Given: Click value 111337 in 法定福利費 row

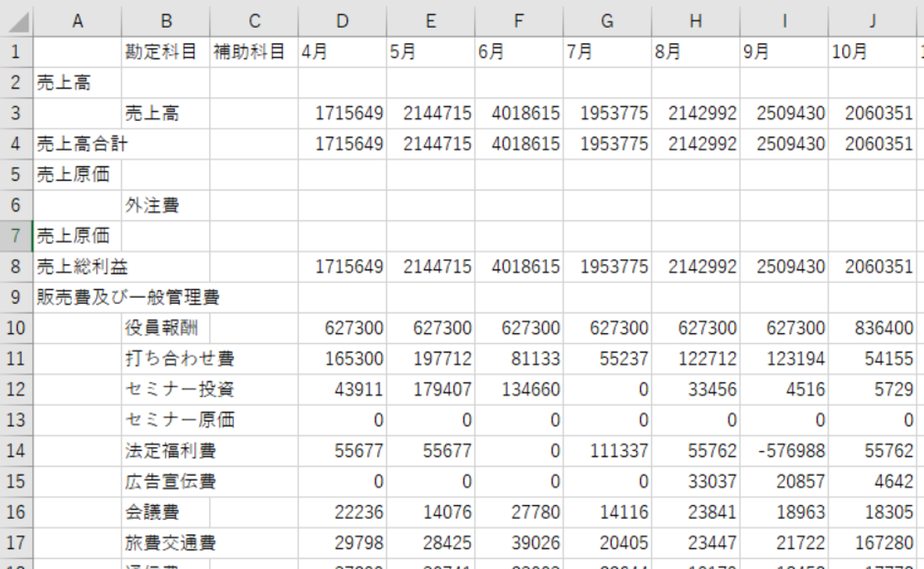Looking at the screenshot, I should [x=608, y=450].
